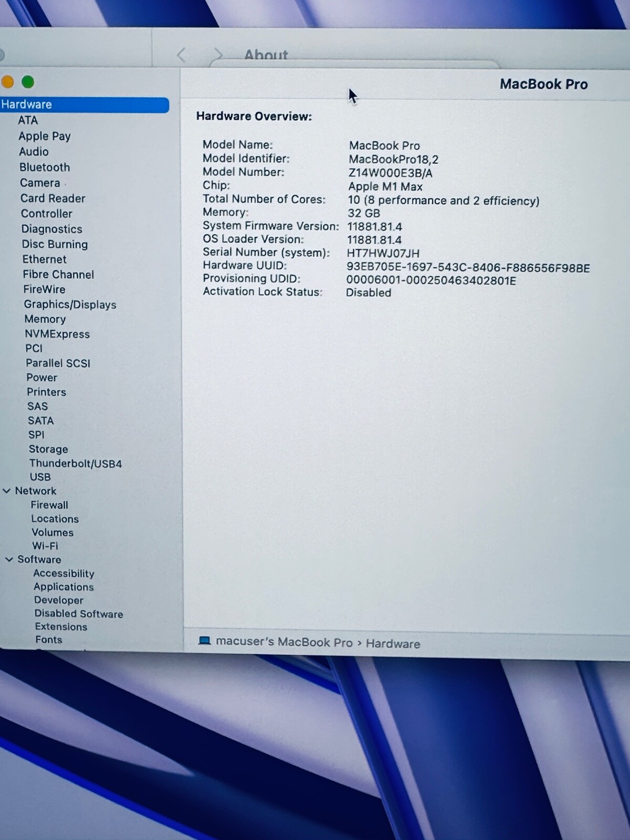630x840 pixels.
Task: Open Parallel SCSI section
Action: (x=58, y=363)
